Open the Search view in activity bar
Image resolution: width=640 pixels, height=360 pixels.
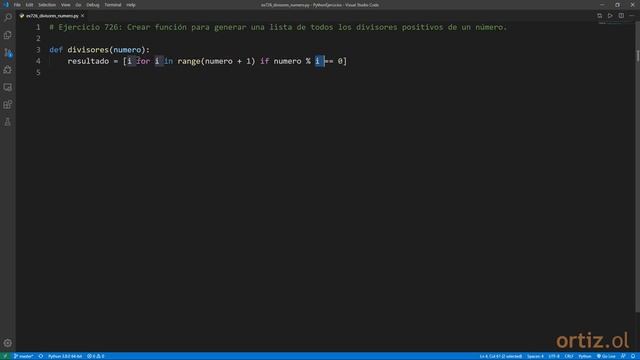pyautogui.click(x=8, y=18)
